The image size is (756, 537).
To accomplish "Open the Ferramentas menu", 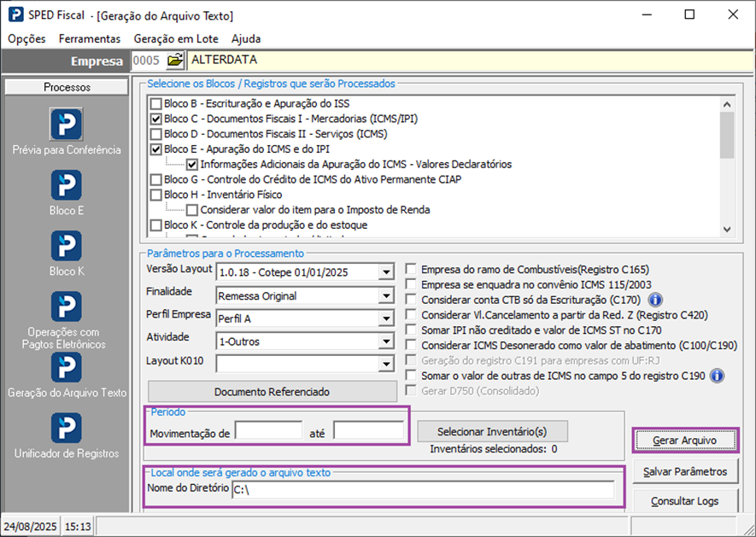I will [90, 38].
